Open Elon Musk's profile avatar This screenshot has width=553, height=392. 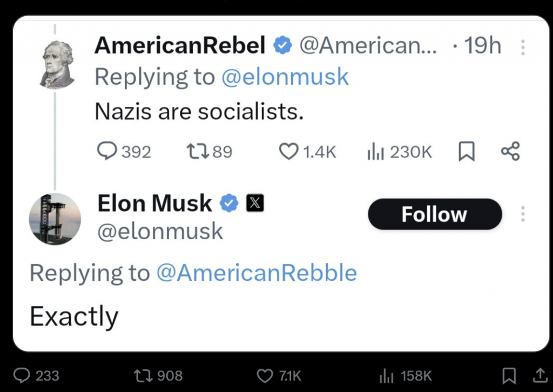click(x=55, y=219)
